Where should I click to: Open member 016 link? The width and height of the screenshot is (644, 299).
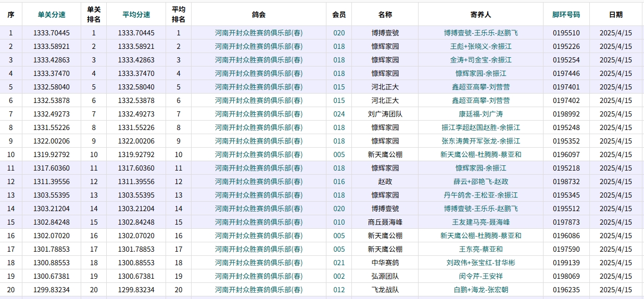click(339, 181)
